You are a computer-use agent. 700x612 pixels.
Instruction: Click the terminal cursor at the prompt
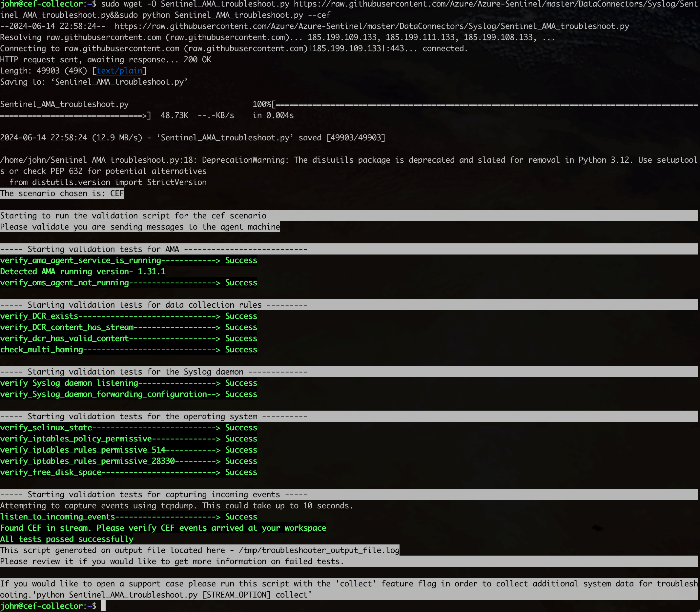103,605
